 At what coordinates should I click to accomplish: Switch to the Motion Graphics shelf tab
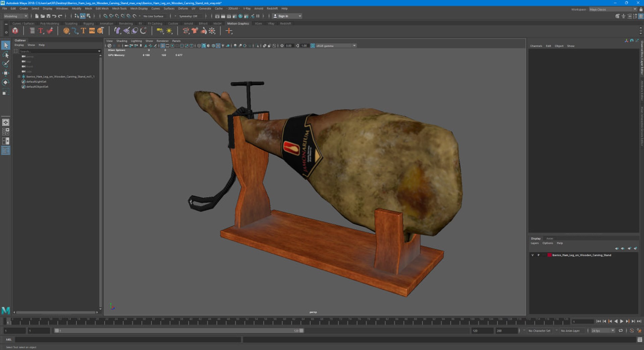pyautogui.click(x=238, y=23)
